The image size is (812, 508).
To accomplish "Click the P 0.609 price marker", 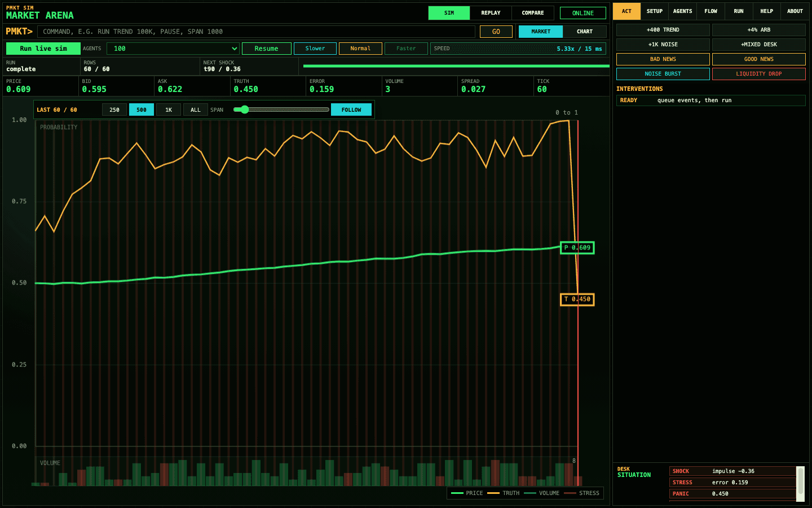I will click(577, 248).
